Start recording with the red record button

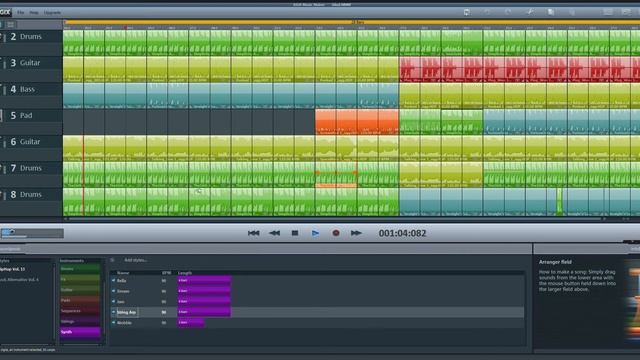tap(336, 233)
